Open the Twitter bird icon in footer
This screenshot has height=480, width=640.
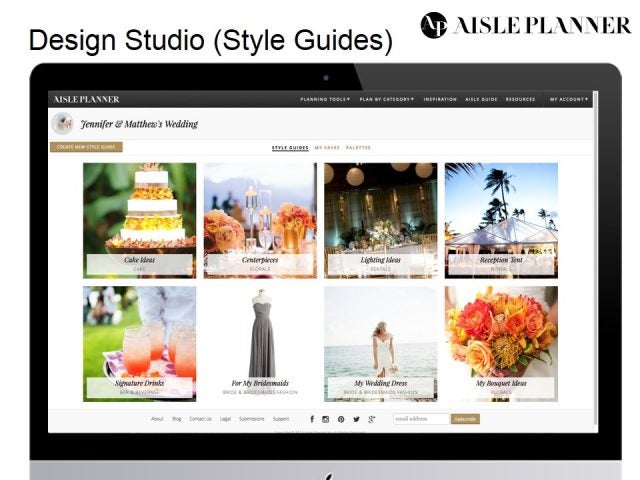[x=356, y=419]
